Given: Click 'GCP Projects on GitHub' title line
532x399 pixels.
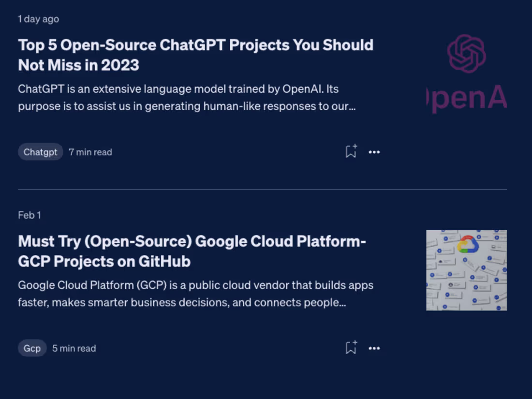Looking at the screenshot, I should [104, 261].
